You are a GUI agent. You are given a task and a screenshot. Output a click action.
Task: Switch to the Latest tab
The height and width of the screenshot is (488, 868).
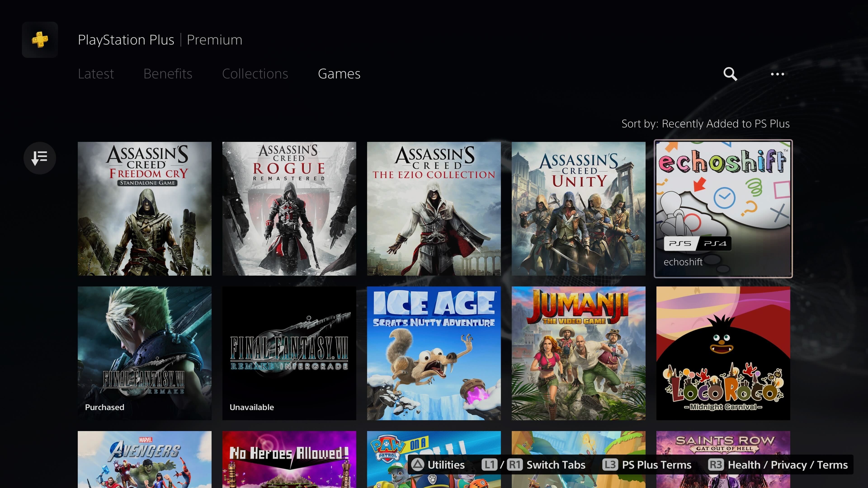click(x=96, y=73)
